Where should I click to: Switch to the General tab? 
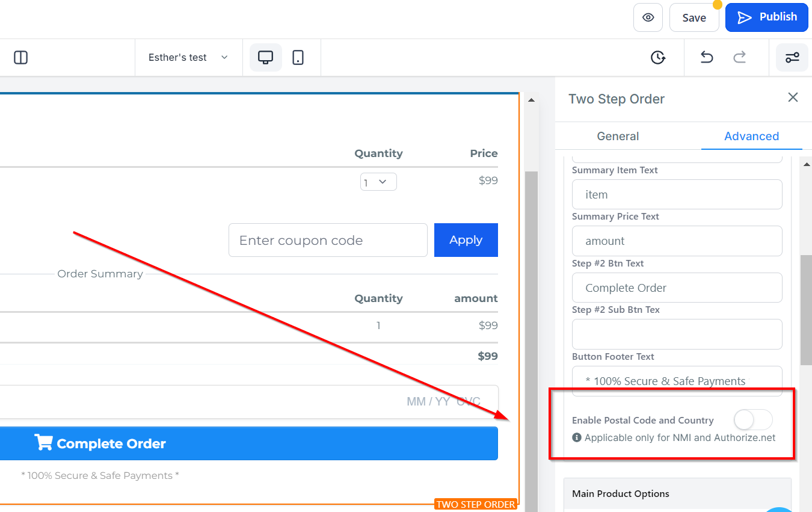(x=618, y=136)
